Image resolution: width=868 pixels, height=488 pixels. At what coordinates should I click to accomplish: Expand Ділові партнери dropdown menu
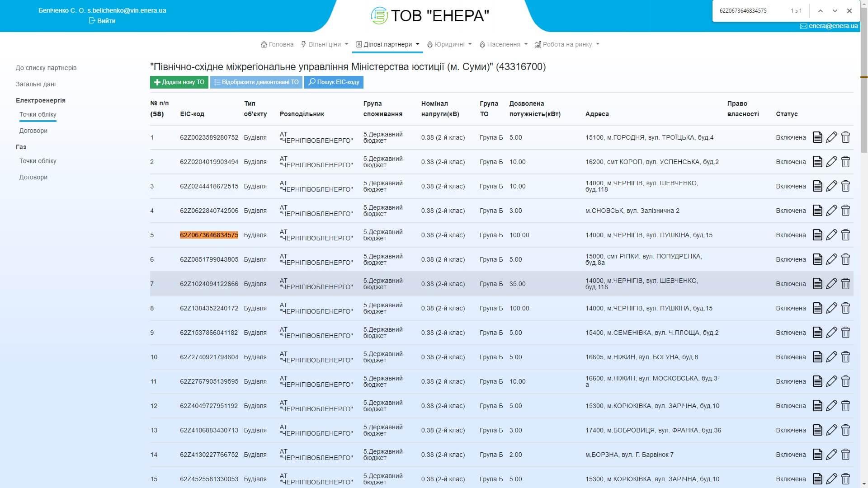click(387, 44)
